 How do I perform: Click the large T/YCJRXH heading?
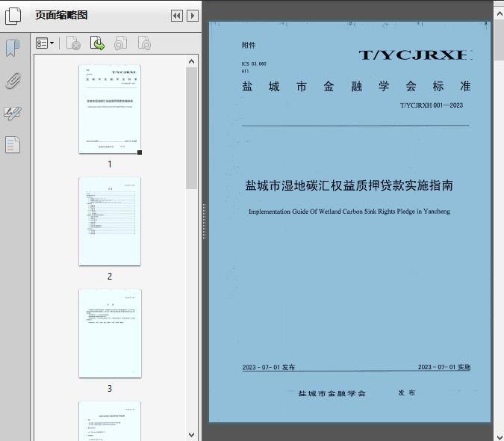[414, 55]
